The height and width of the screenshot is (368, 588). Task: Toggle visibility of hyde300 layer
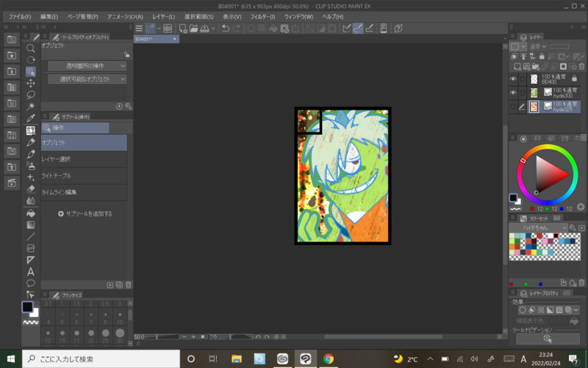point(513,93)
